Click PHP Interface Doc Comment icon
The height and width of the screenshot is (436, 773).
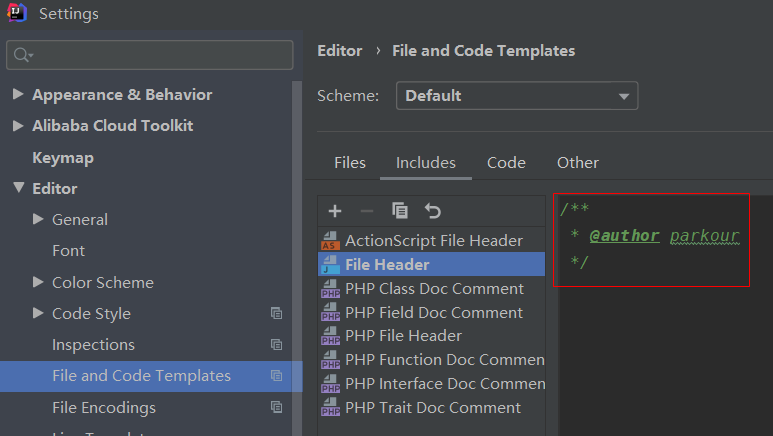click(x=330, y=384)
